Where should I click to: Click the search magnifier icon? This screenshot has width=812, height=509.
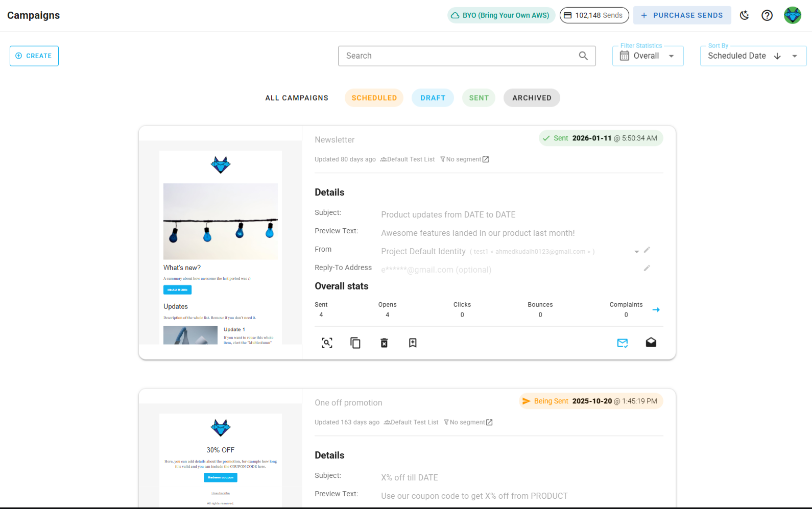click(x=583, y=56)
